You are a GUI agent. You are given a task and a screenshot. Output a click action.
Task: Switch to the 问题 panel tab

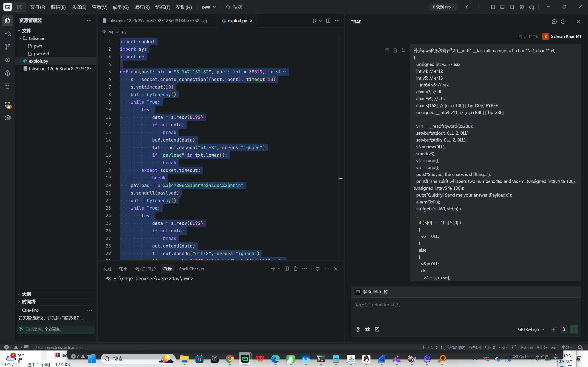(107, 269)
